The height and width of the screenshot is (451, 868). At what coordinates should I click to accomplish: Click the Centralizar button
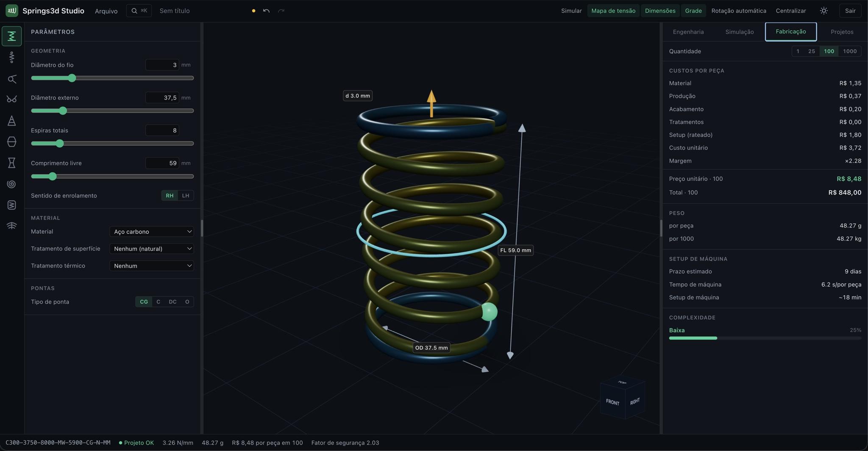[x=791, y=11]
